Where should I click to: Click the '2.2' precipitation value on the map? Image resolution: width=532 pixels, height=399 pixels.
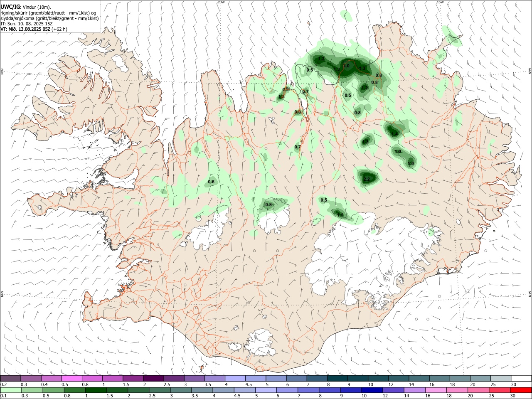coord(367,180)
